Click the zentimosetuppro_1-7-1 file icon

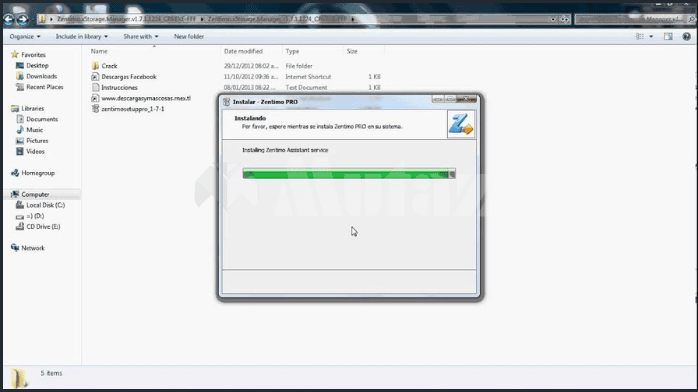click(x=95, y=109)
